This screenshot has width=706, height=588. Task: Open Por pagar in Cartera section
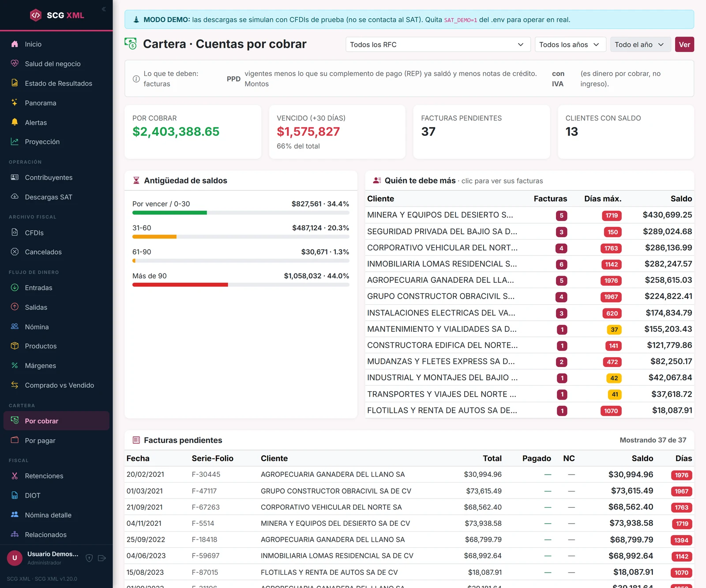tap(56, 440)
